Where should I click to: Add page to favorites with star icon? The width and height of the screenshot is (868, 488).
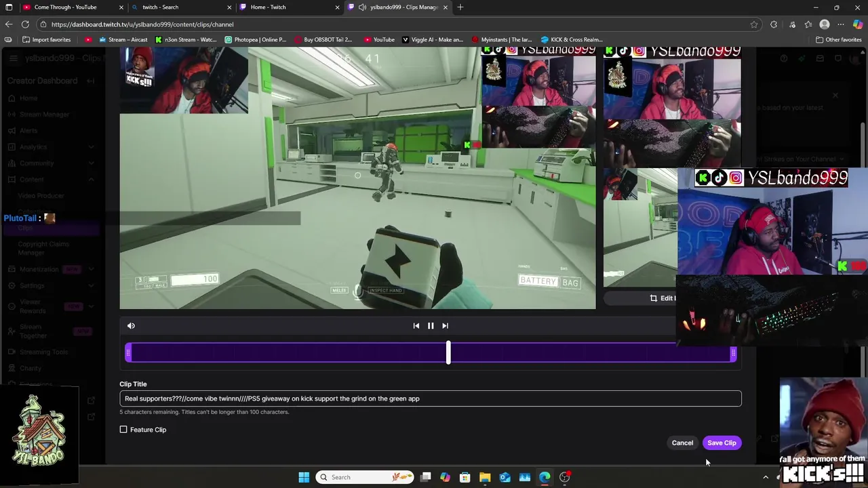754,24
